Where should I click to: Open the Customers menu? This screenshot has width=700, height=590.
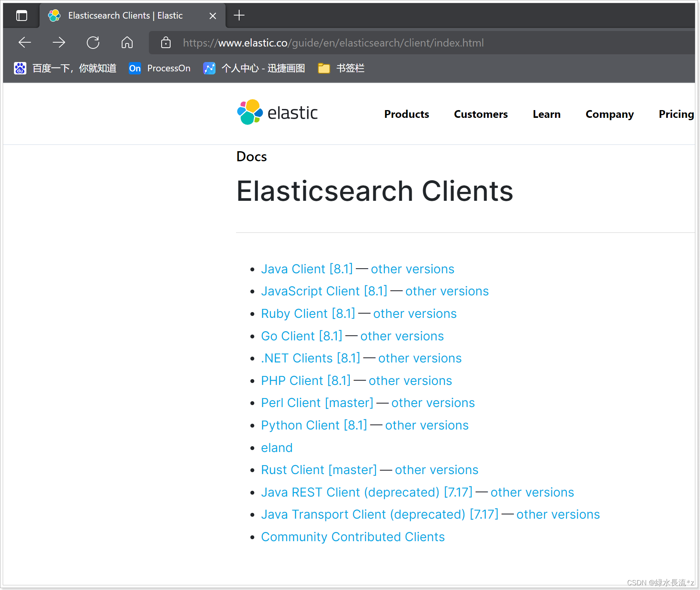click(481, 114)
